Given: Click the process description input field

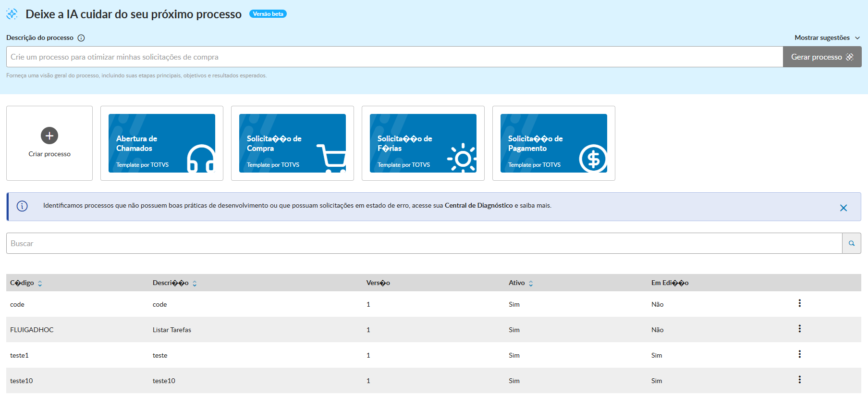Looking at the screenshot, I should (394, 57).
